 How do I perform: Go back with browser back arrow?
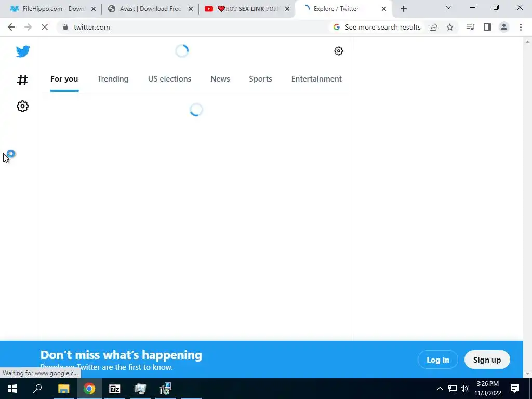click(11, 27)
